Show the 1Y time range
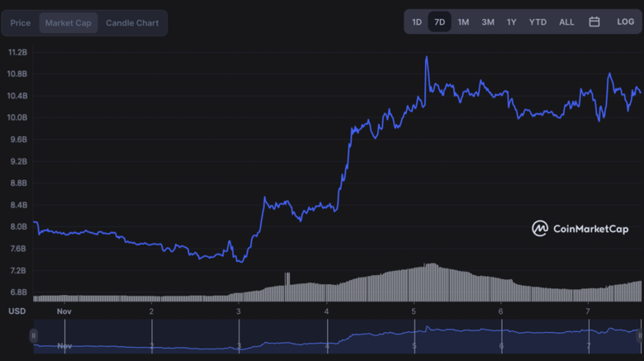The height and width of the screenshot is (361, 644). click(x=512, y=22)
